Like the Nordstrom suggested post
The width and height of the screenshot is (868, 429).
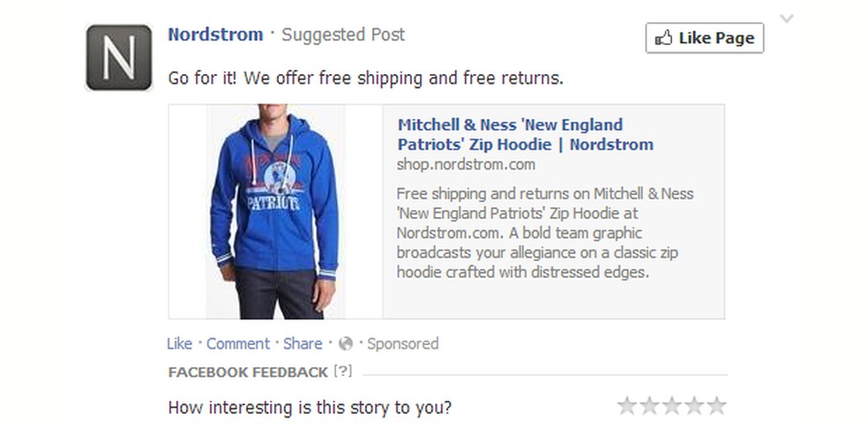[179, 343]
